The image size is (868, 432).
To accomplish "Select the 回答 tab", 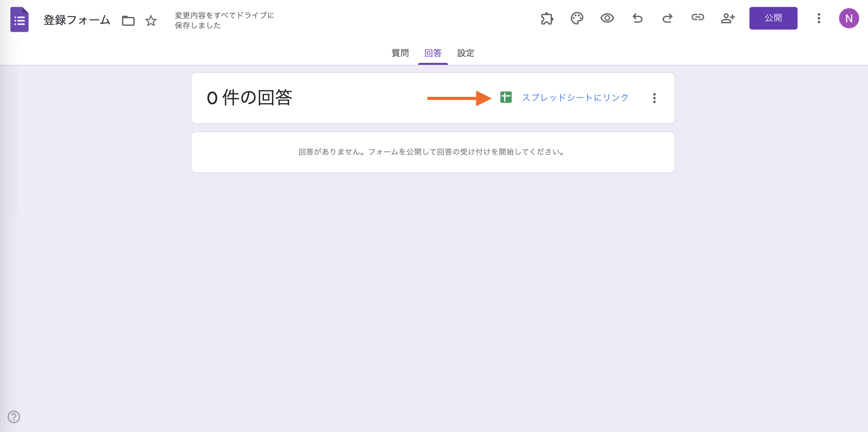I will click(433, 53).
